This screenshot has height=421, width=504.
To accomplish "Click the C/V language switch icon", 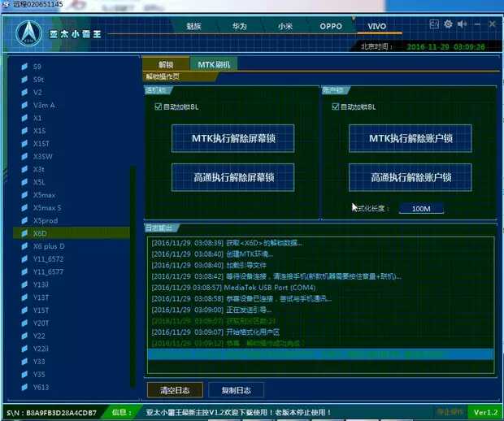I will [434, 24].
